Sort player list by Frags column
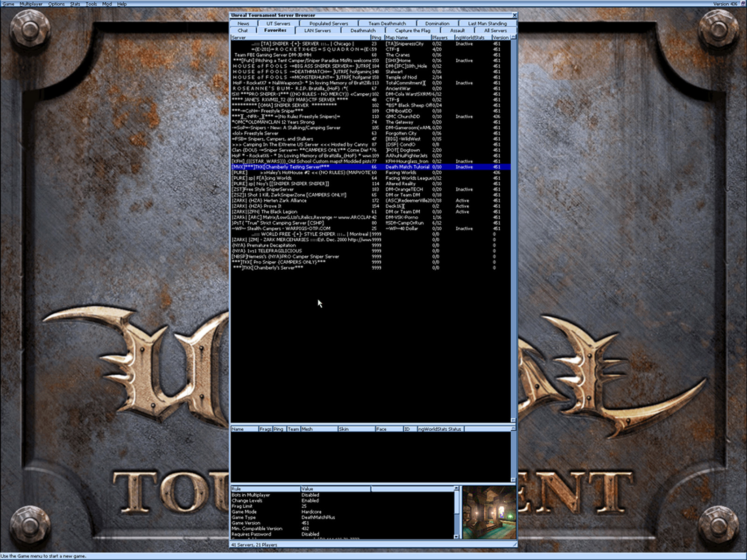Viewport: 747px width, 560px height. pos(266,429)
